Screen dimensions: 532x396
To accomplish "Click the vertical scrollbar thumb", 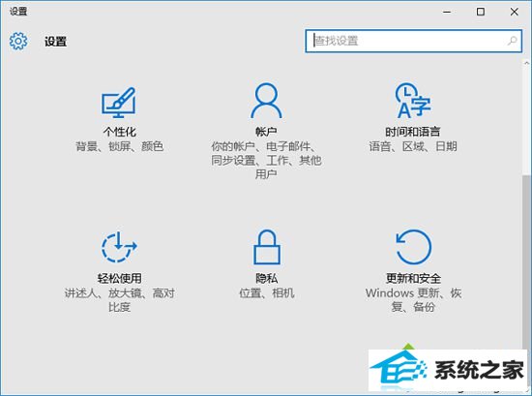I will coord(526,261).
